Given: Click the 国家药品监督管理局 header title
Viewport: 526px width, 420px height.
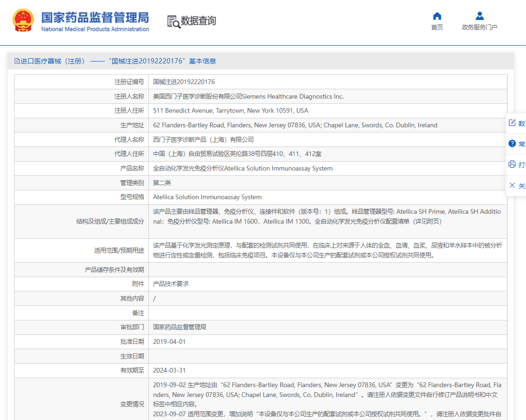Looking at the screenshot, I should (95, 17).
